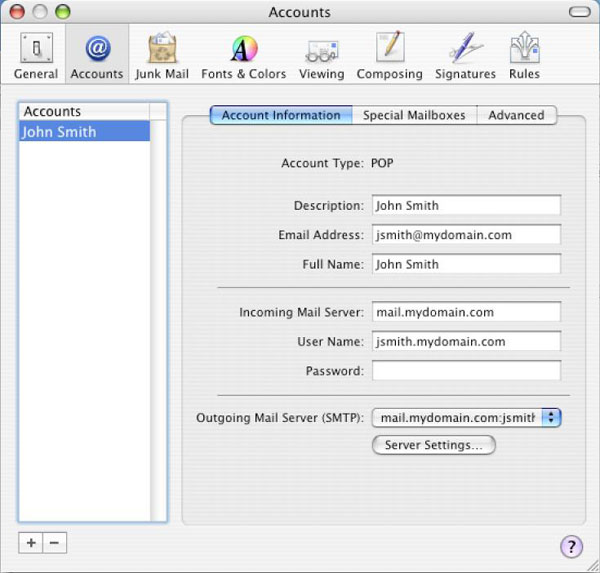The width and height of the screenshot is (600, 573).
Task: Switch to the Advanced tab
Action: (x=516, y=115)
